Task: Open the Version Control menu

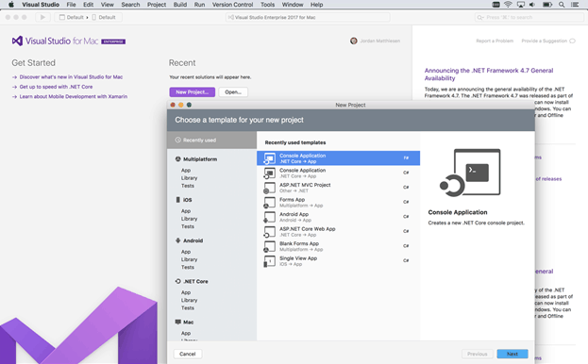Action: point(232,5)
